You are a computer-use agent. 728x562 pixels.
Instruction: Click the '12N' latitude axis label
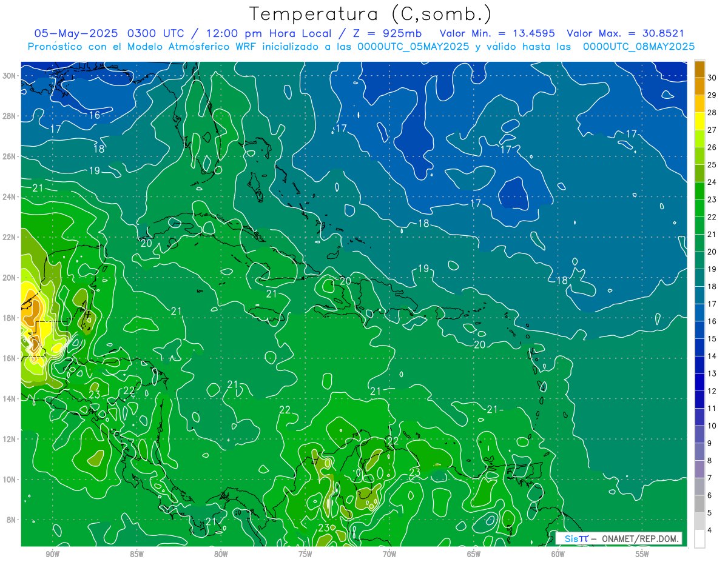tap(10, 439)
